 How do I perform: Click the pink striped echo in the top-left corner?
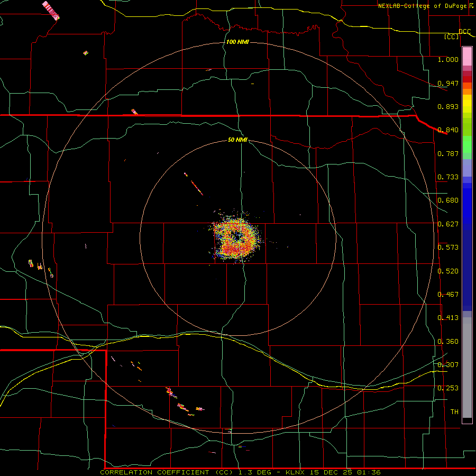[51, 11]
